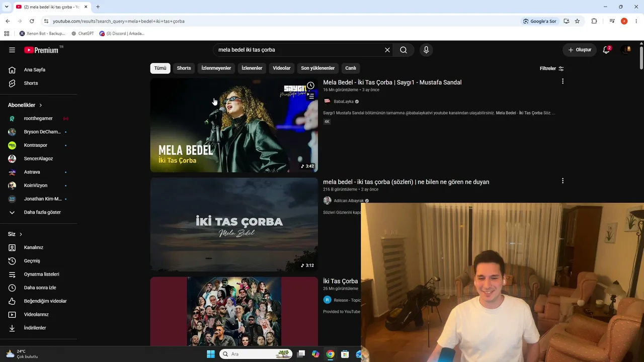The height and width of the screenshot is (362, 644).
Task: Open Microsoft Store from the taskbar
Action: pyautogui.click(x=345, y=354)
